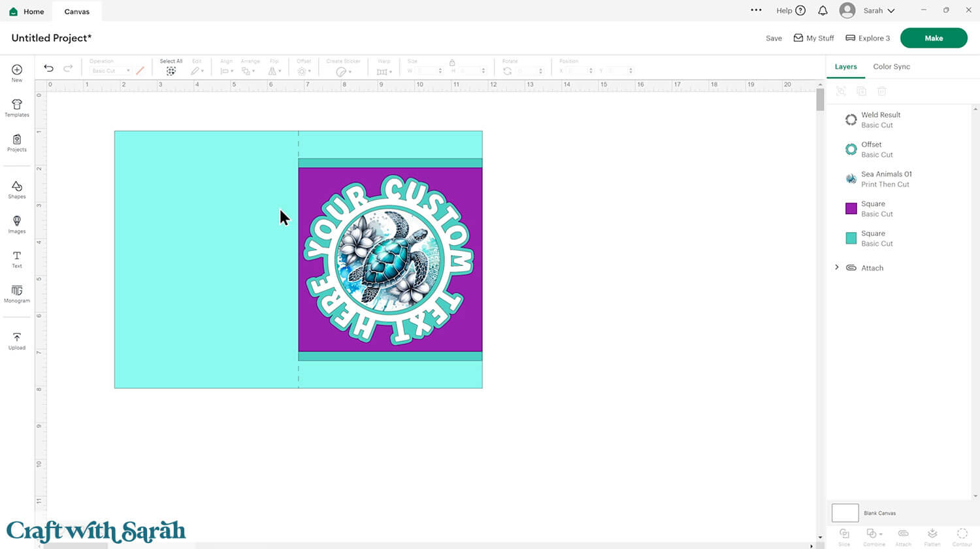Image resolution: width=980 pixels, height=549 pixels.
Task: Click the green Make button
Action: (933, 38)
